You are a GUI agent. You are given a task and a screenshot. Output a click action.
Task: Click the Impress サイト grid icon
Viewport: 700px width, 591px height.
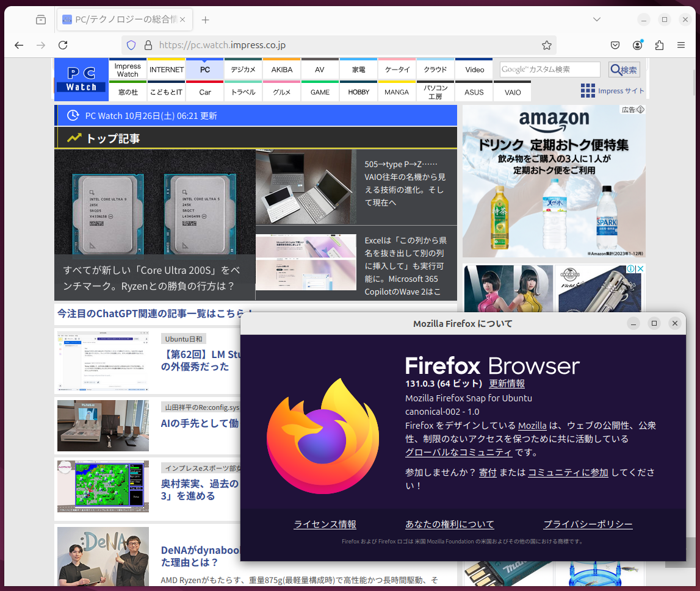pyautogui.click(x=588, y=90)
